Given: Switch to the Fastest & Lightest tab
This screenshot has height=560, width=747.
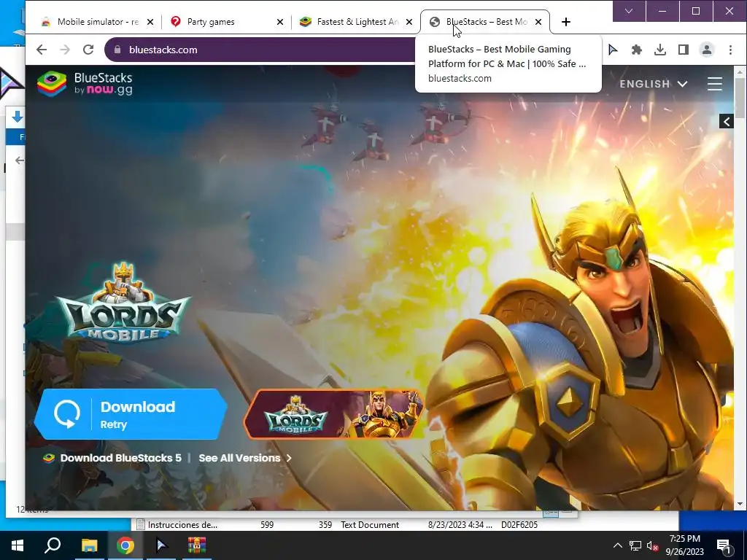Looking at the screenshot, I should [357, 22].
